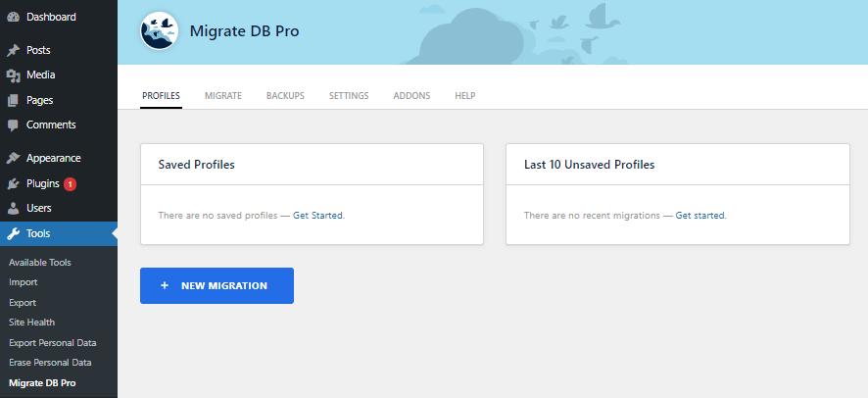
Task: Open the Comments menu item
Action: tap(59, 125)
